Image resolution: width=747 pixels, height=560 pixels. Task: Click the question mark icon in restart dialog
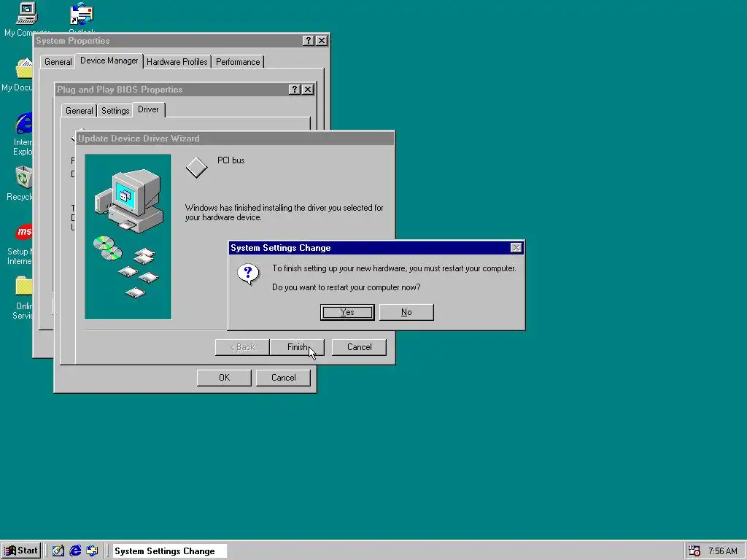(248, 275)
